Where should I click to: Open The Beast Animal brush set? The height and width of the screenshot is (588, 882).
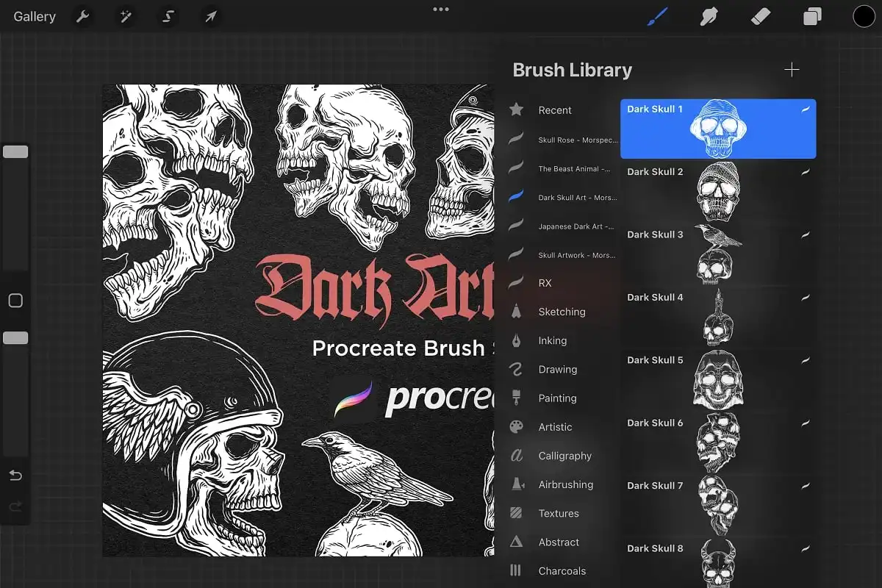click(563, 168)
